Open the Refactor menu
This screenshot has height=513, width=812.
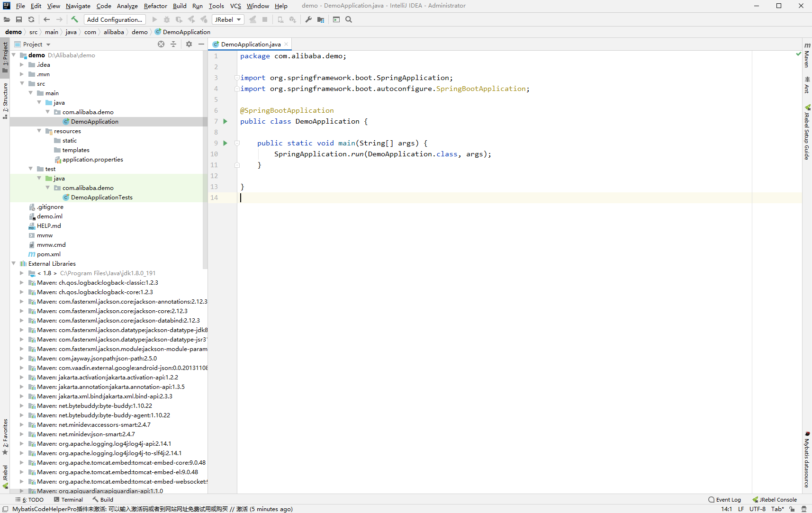click(155, 6)
